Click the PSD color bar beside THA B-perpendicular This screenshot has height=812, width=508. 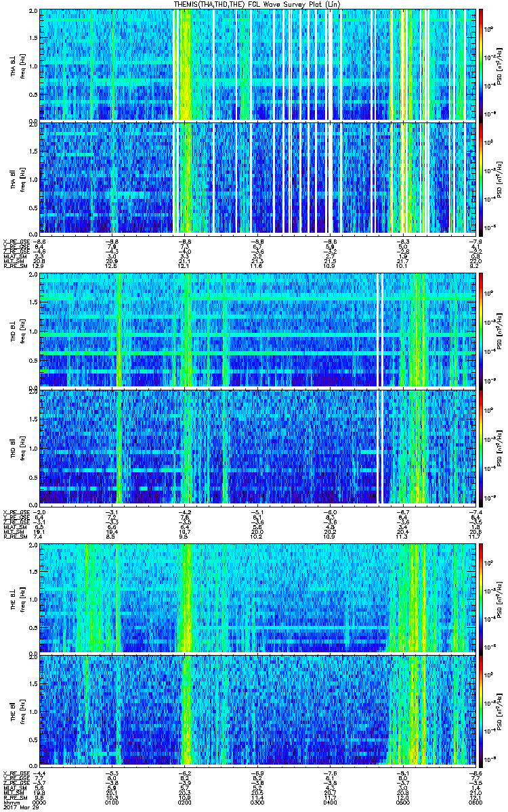click(482, 65)
